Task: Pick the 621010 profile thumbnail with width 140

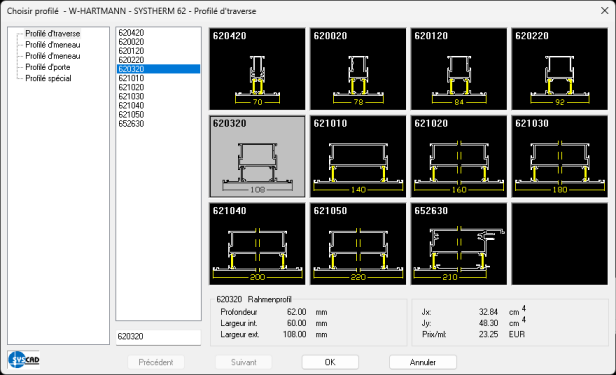Action: point(358,157)
